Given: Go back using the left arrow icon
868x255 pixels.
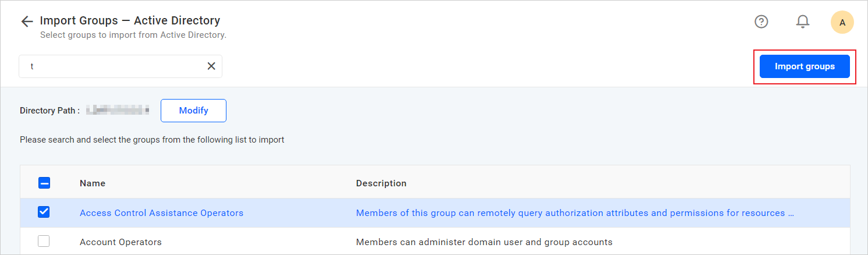Looking at the screenshot, I should tap(27, 22).
